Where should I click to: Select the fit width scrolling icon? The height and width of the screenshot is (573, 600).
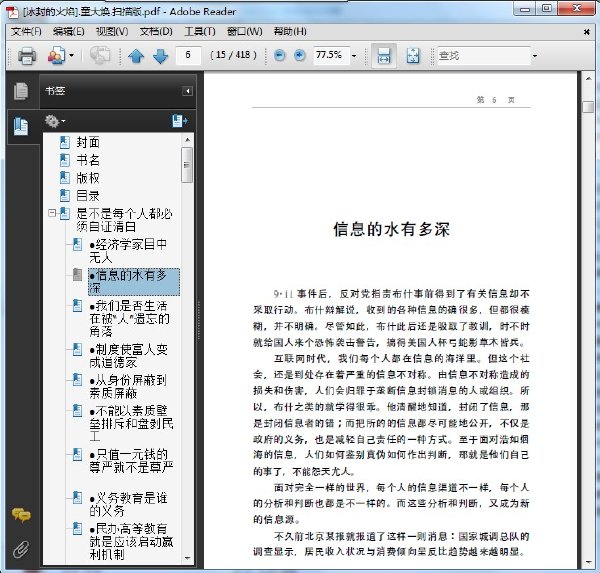384,56
